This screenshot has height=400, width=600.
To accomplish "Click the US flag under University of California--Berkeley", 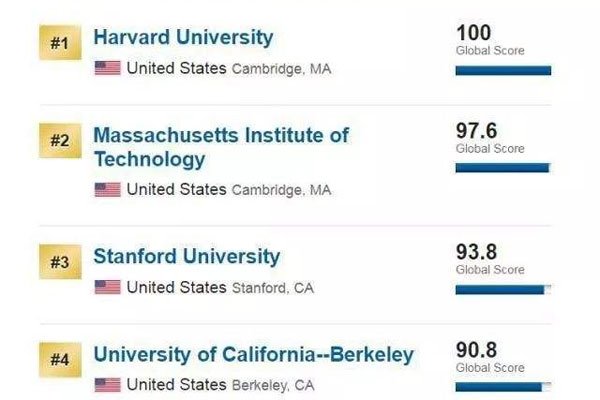I will tap(108, 385).
